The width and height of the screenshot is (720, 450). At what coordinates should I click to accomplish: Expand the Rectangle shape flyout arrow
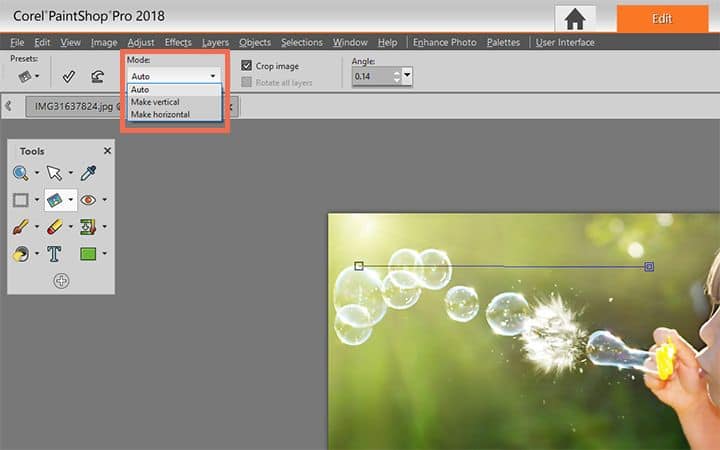(105, 253)
